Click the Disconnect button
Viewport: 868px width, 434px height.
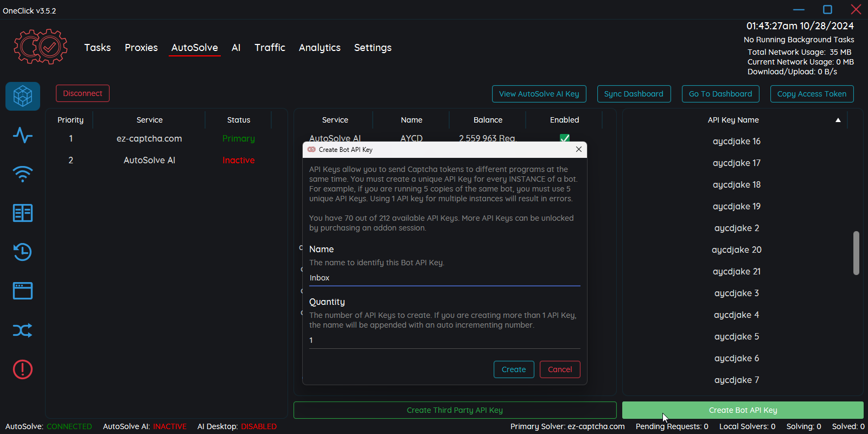[82, 93]
